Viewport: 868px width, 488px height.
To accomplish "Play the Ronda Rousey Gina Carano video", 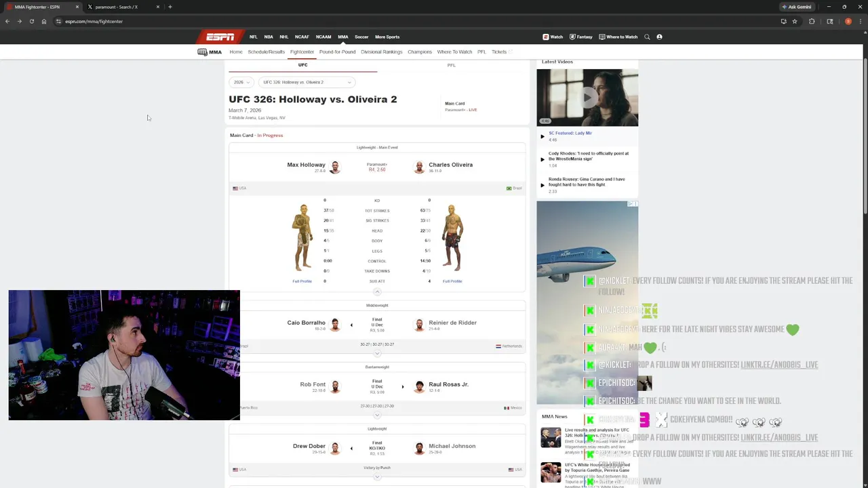I will tap(542, 185).
